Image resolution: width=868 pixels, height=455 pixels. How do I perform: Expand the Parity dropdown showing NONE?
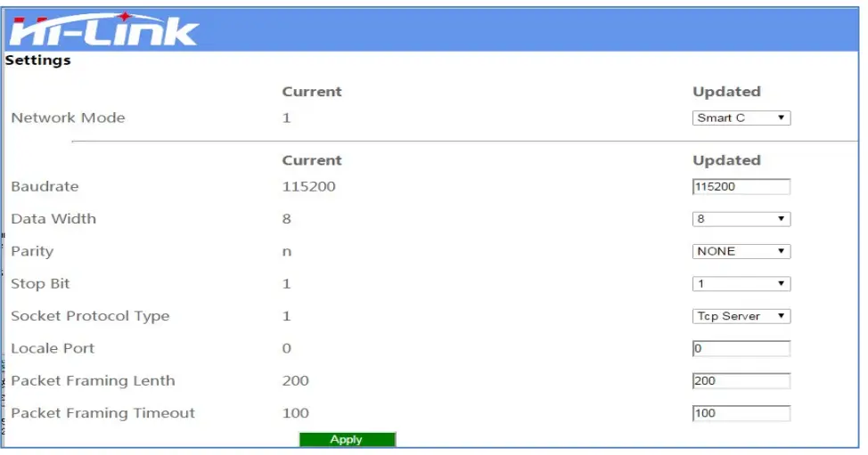tap(741, 252)
